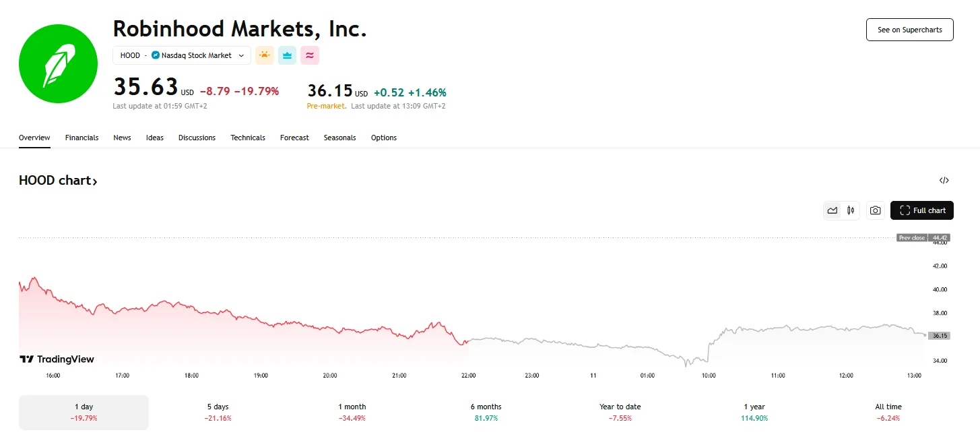Switch to the Financials tab
Screen dimensions: 980x443
pyautogui.click(x=81, y=138)
